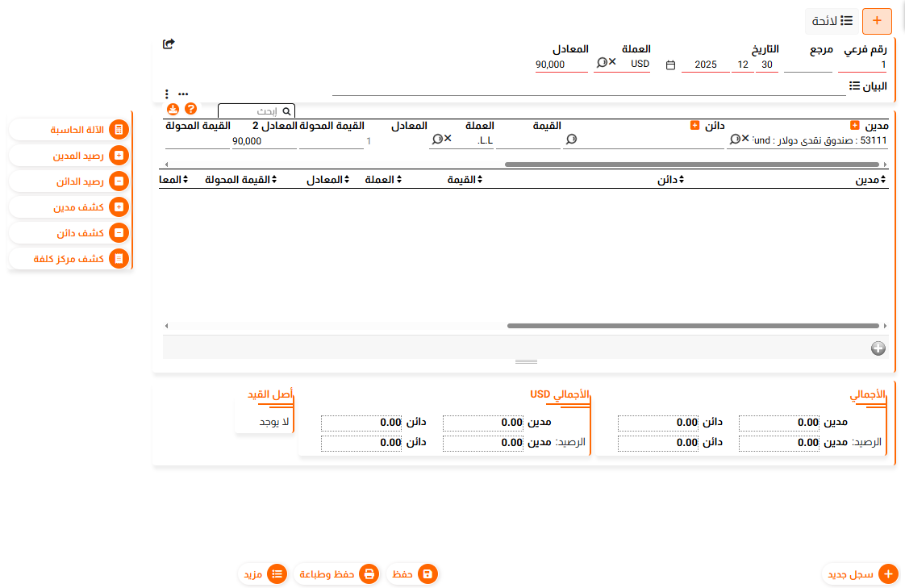
Task: Sort the table by القيمة column header
Action: (x=465, y=180)
